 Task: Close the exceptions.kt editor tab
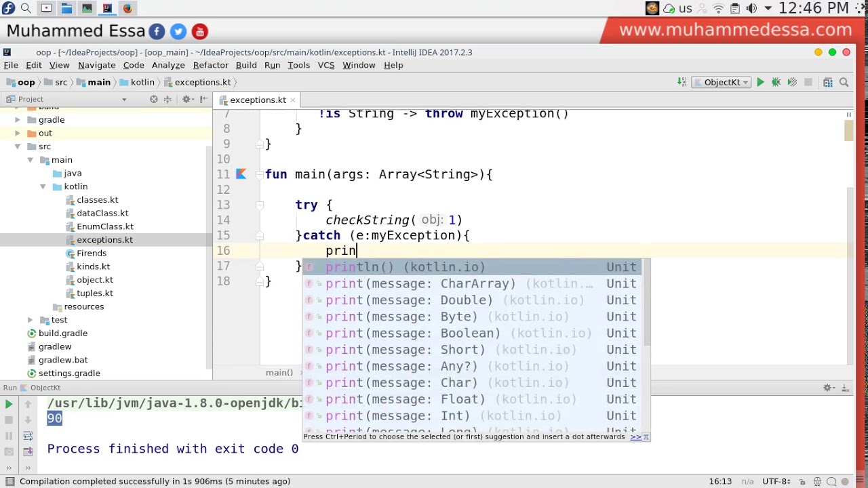coord(292,100)
